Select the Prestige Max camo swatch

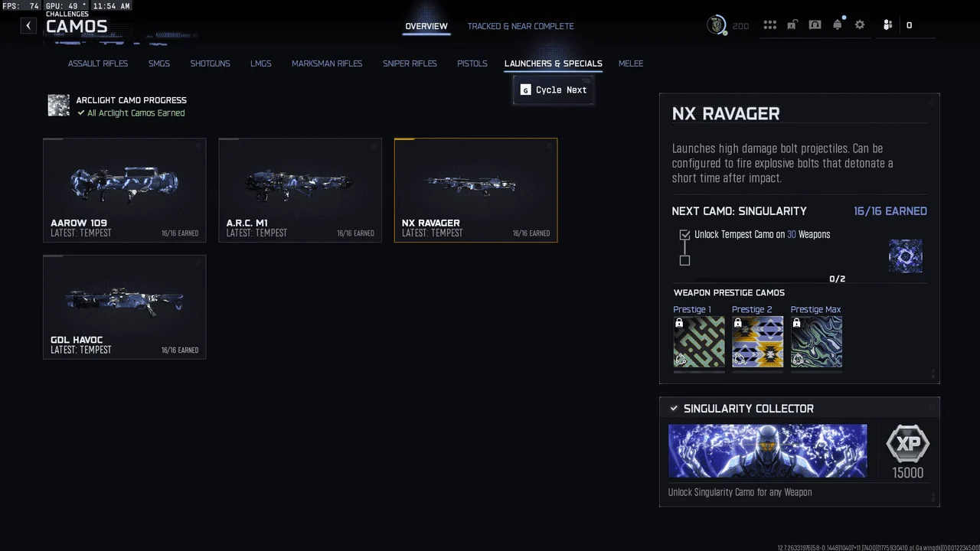(x=816, y=342)
